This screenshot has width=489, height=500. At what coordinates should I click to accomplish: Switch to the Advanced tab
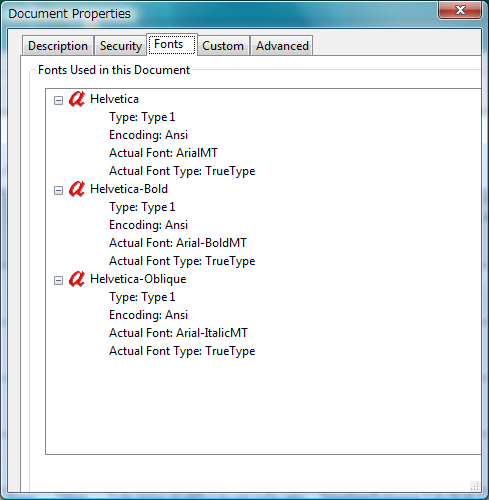point(282,46)
